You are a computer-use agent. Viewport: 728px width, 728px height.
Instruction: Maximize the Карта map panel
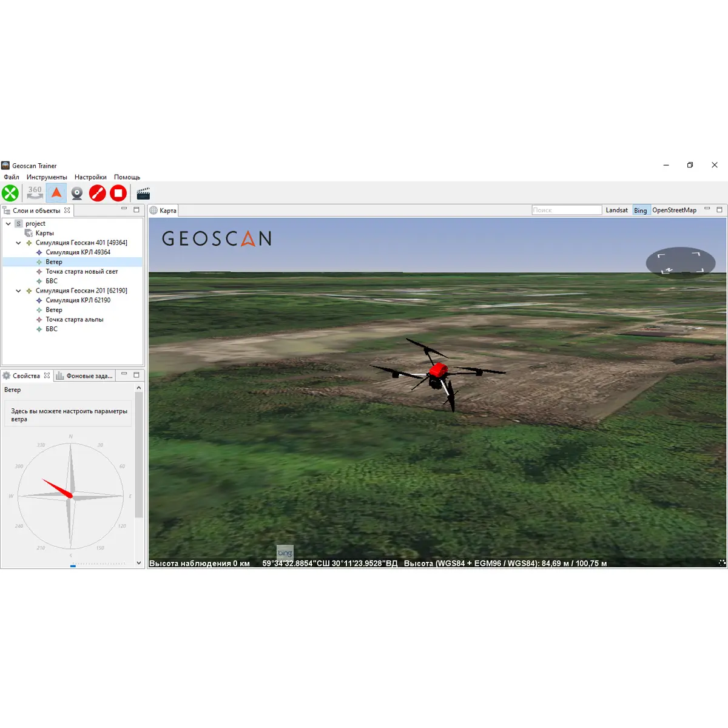coord(720,210)
